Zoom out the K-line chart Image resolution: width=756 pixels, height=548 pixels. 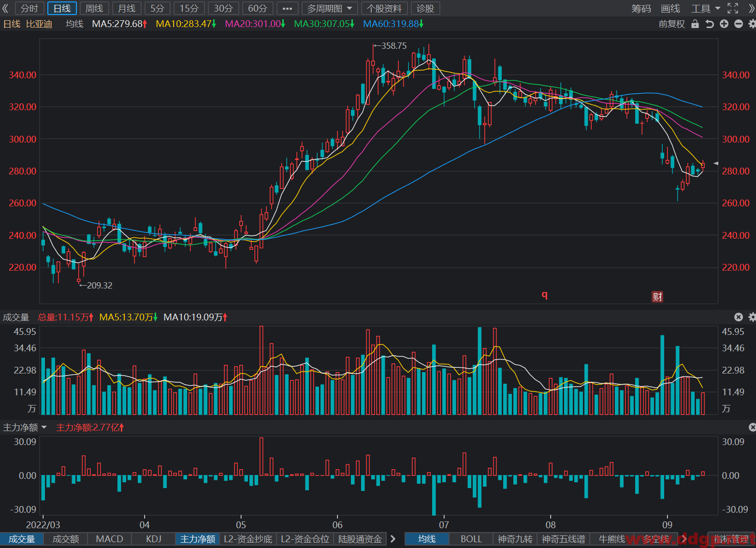(738, 24)
